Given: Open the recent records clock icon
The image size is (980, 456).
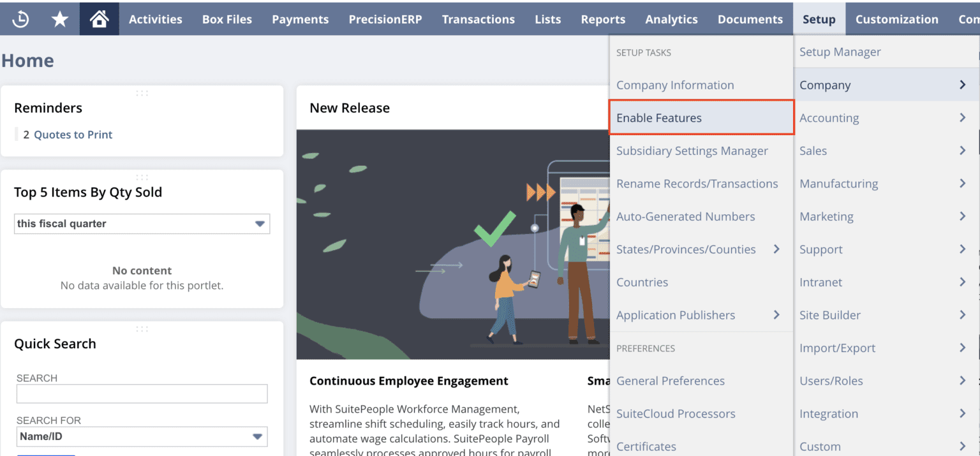Looking at the screenshot, I should (x=20, y=18).
